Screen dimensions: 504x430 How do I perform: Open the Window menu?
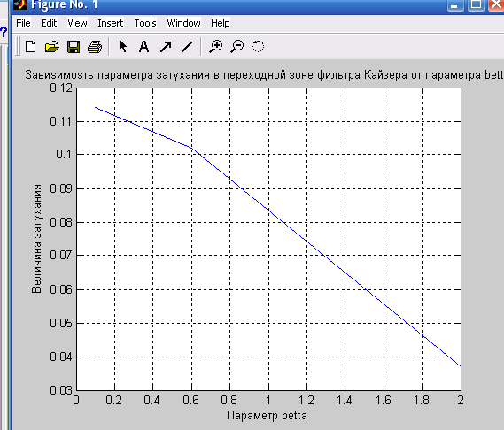183,23
